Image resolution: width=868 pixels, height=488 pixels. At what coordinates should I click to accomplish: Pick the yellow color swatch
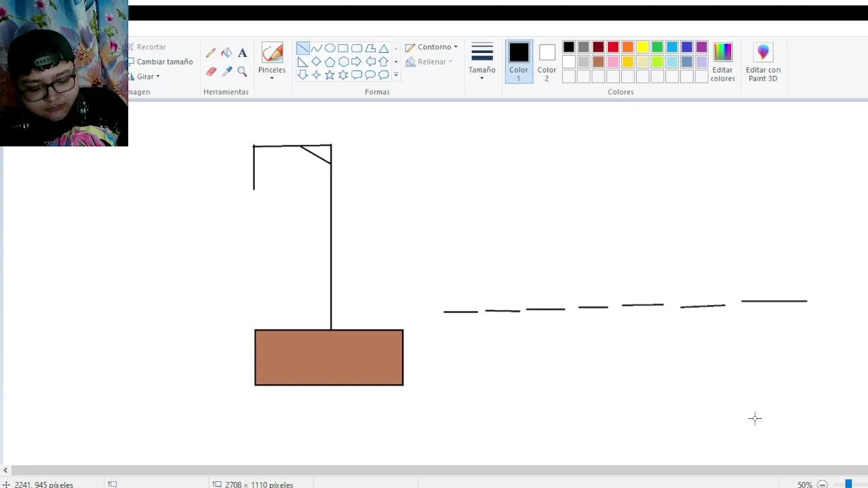643,47
